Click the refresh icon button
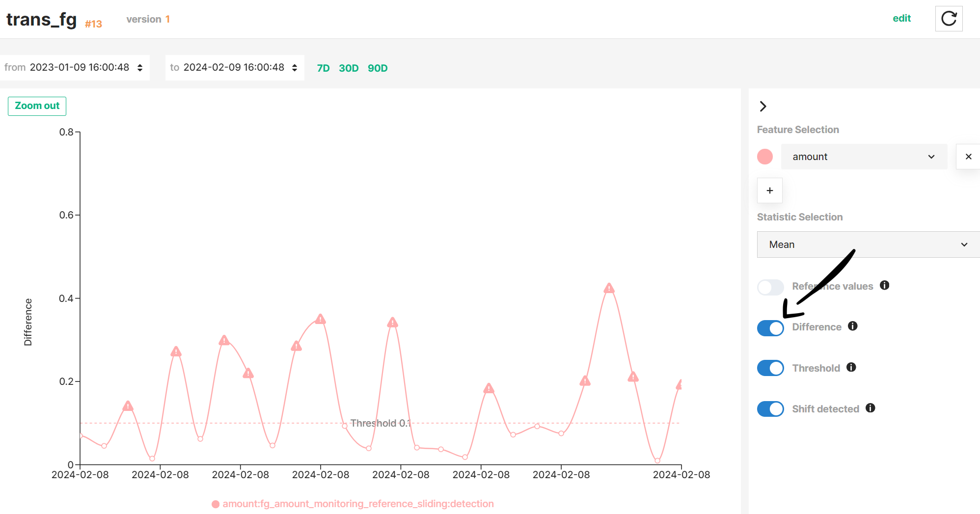This screenshot has height=514, width=980. point(949,19)
